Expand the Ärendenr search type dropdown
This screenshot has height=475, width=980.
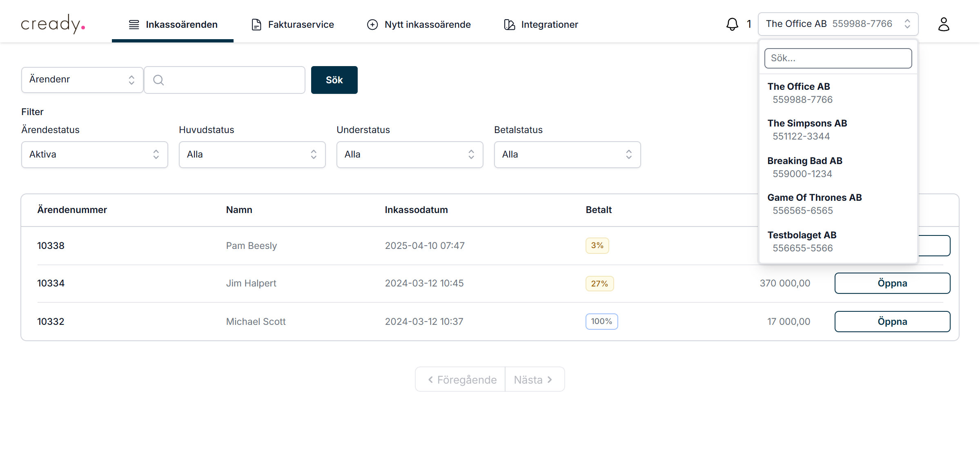82,80
